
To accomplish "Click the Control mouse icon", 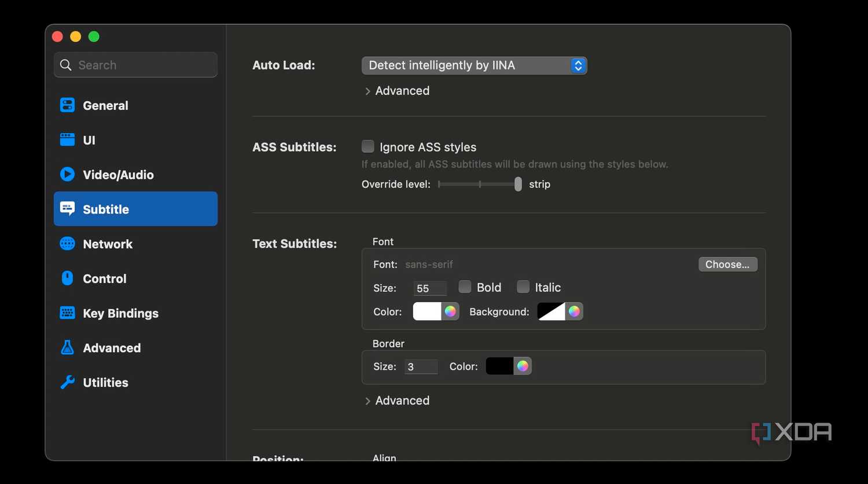I will click(x=67, y=278).
